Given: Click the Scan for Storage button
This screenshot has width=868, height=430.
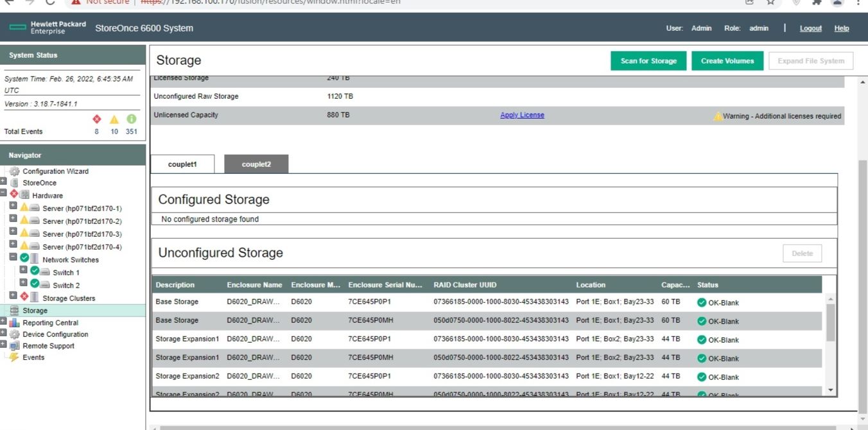Looking at the screenshot, I should [x=648, y=61].
